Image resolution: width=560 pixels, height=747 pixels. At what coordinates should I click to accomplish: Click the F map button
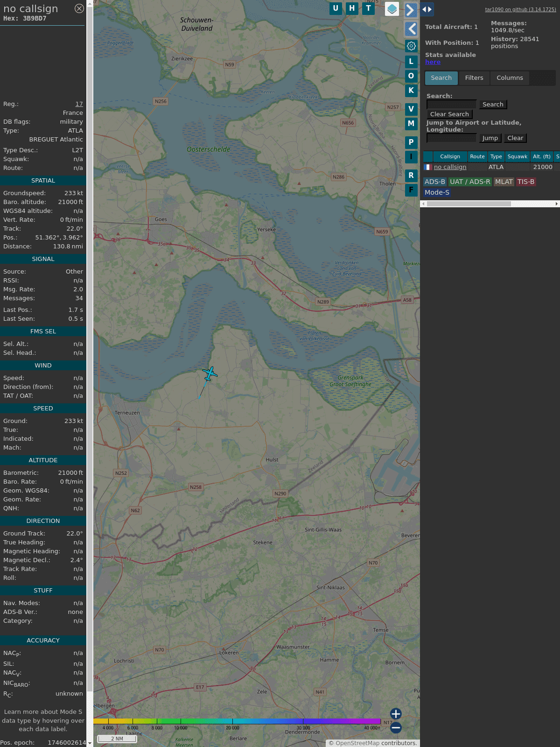[411, 190]
